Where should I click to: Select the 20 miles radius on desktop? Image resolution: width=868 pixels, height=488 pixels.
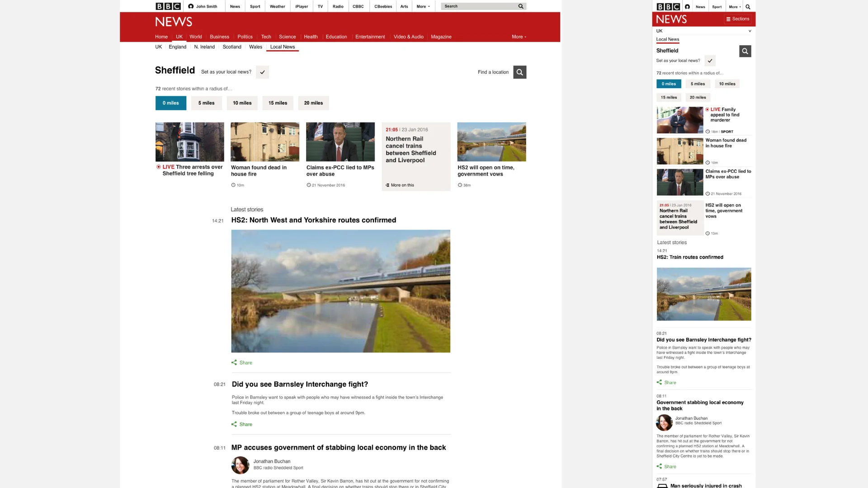click(314, 103)
